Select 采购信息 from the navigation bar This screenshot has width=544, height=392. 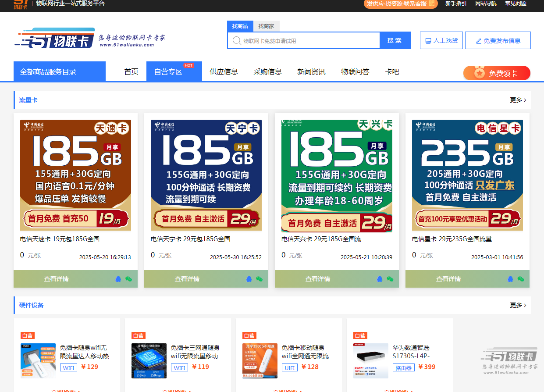pos(267,72)
